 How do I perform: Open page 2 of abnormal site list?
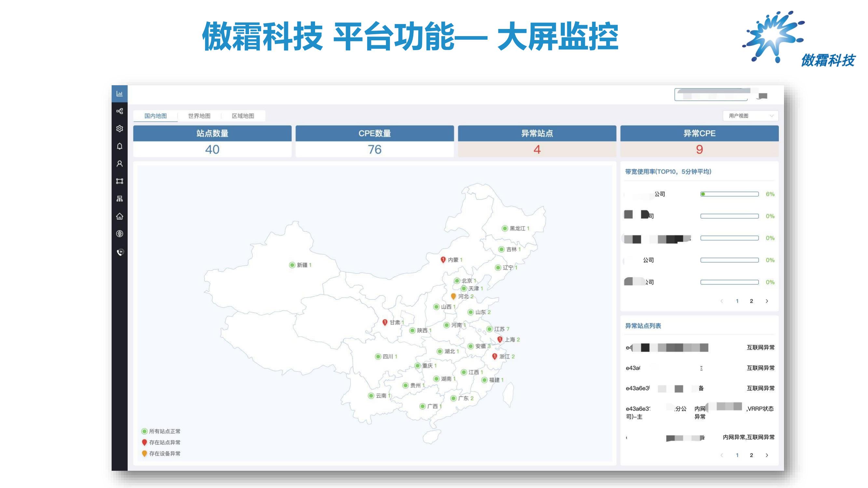751,455
